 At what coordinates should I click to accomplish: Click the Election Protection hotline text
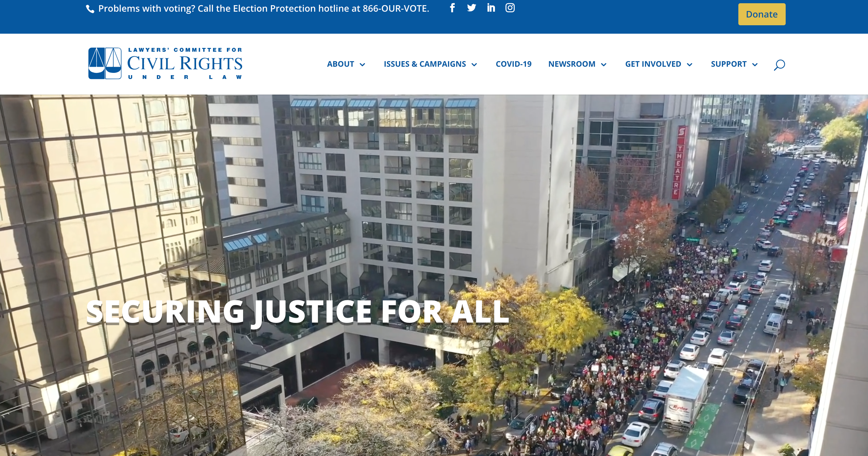(x=264, y=8)
